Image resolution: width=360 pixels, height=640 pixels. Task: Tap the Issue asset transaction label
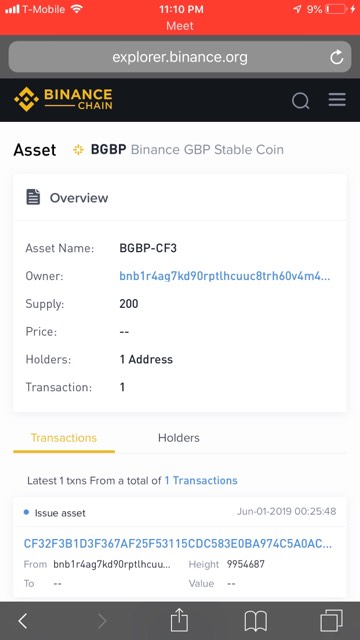60,513
